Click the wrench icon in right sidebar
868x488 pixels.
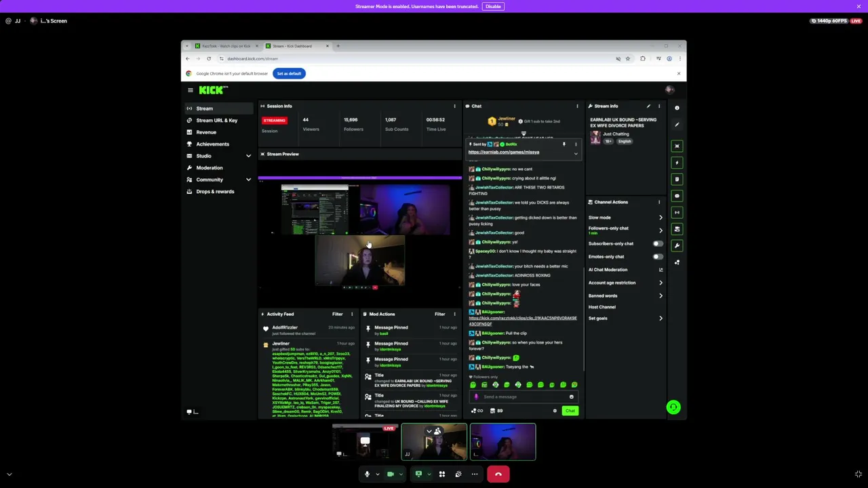click(x=677, y=245)
